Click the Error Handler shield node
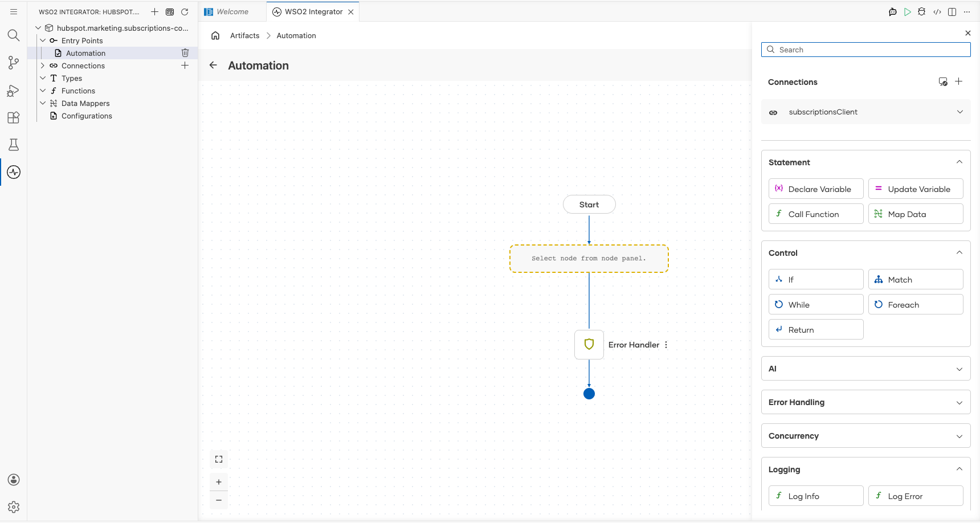This screenshot has height=523, width=980. coord(589,345)
